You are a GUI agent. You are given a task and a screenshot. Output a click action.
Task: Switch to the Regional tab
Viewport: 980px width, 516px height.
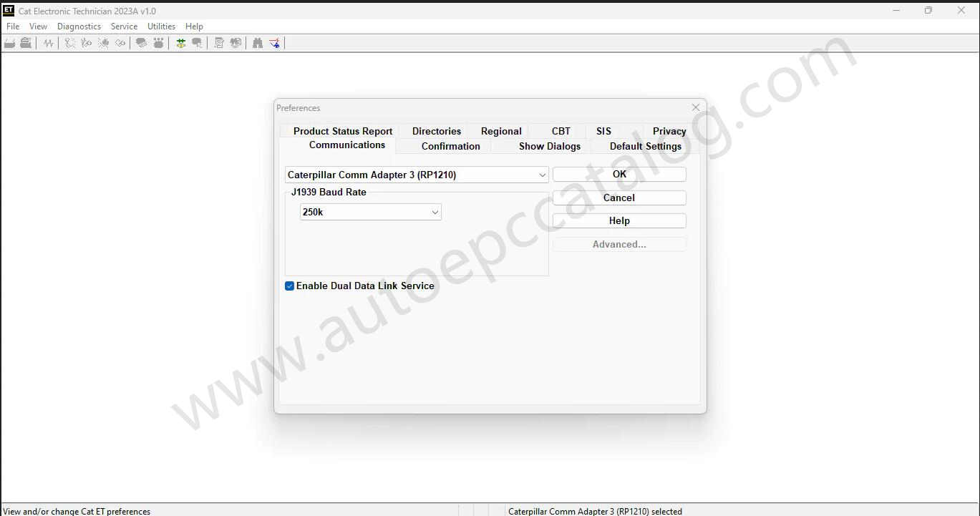pyautogui.click(x=501, y=131)
